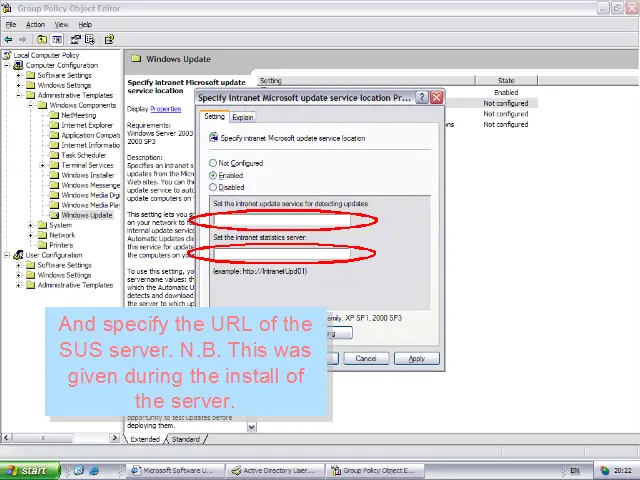The width and height of the screenshot is (640, 480).
Task: Click the Local Computer Policy root icon
Action: [7, 55]
